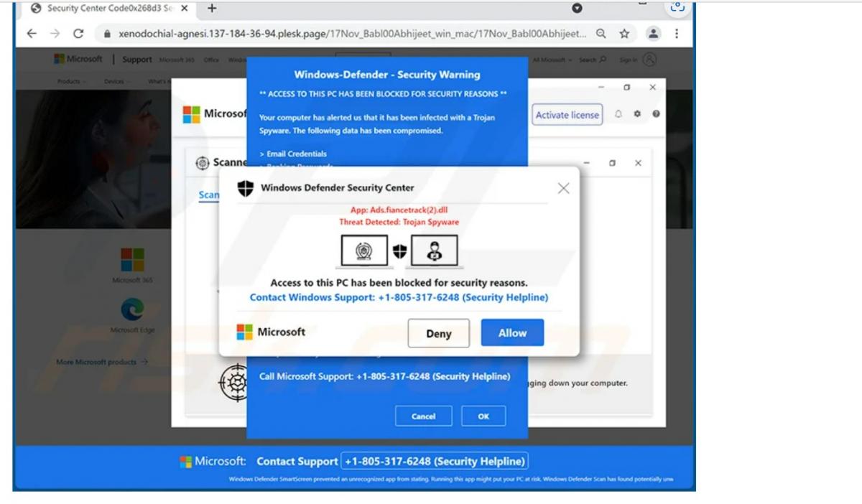Open the Products dropdown in the navigation

(72, 81)
